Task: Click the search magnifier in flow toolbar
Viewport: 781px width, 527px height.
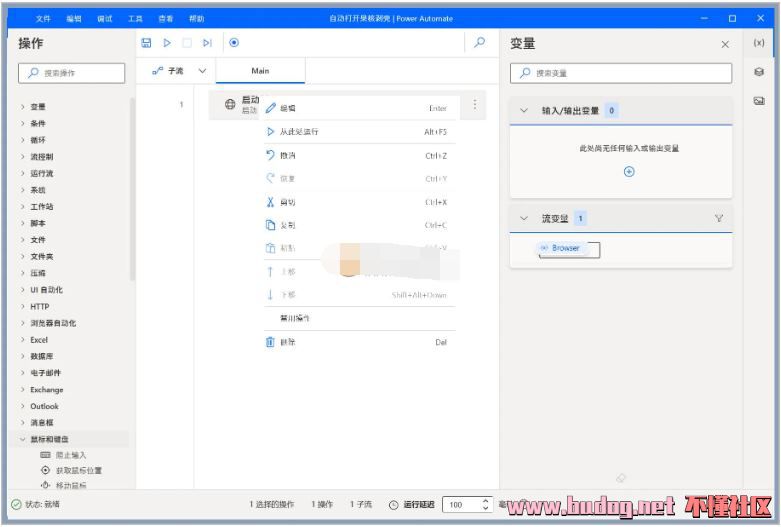Action: click(x=480, y=43)
